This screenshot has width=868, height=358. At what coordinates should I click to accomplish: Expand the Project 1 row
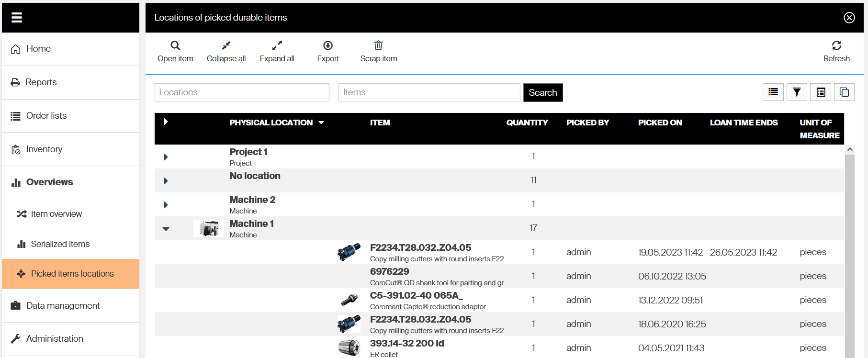(x=166, y=157)
